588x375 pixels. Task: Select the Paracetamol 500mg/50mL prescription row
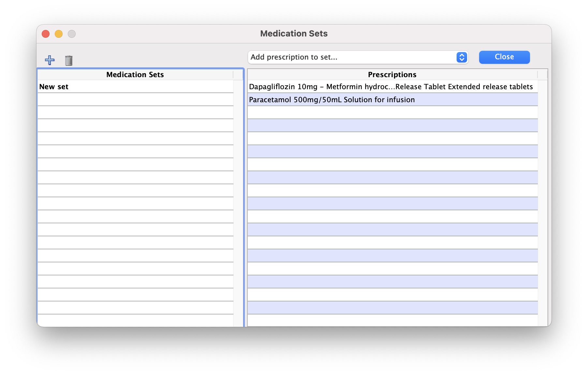[x=391, y=100]
